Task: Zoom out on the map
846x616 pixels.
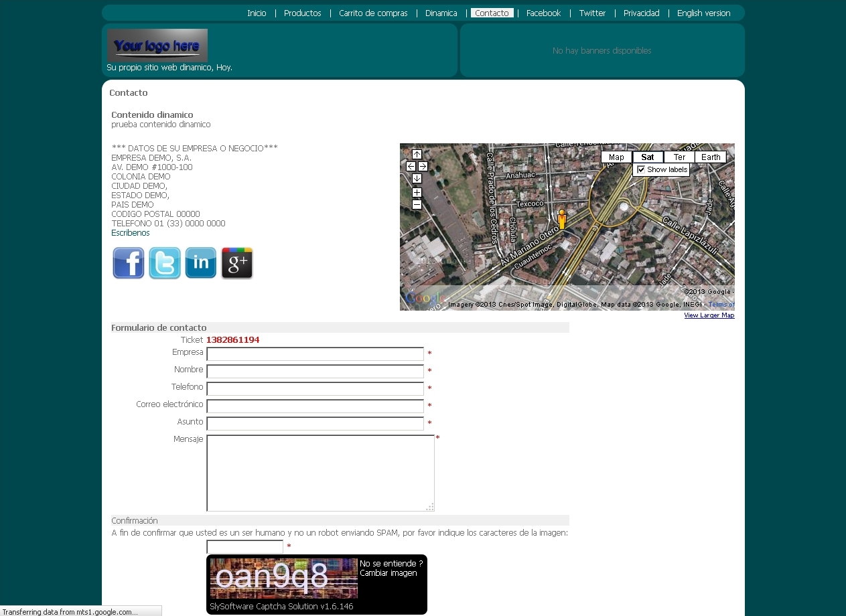Action: (x=417, y=204)
